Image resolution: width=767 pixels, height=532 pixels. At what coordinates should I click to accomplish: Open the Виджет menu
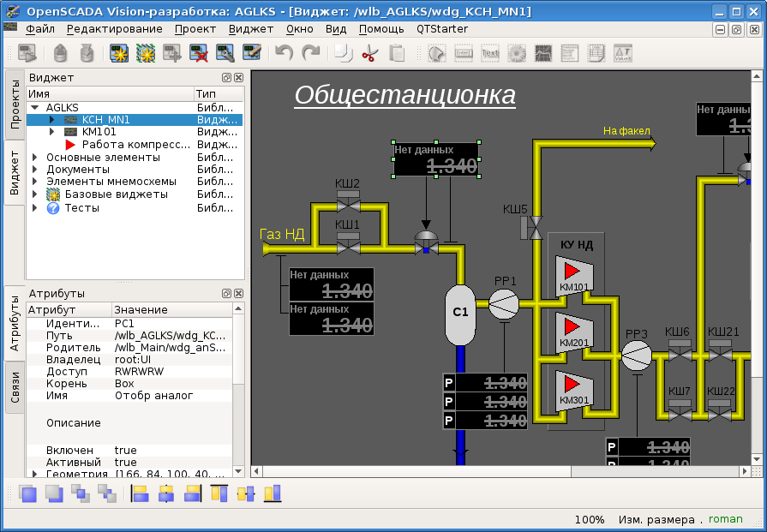251,28
